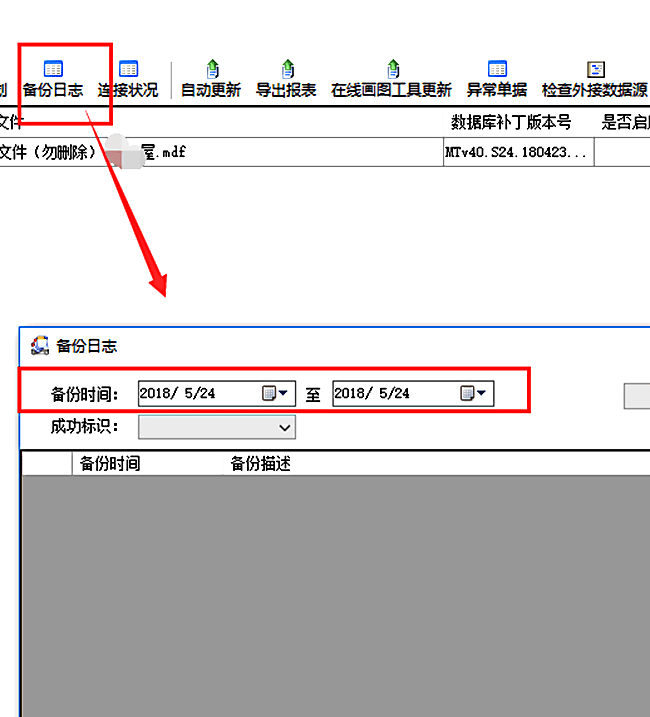Select the end date field after 至

[x=413, y=393]
